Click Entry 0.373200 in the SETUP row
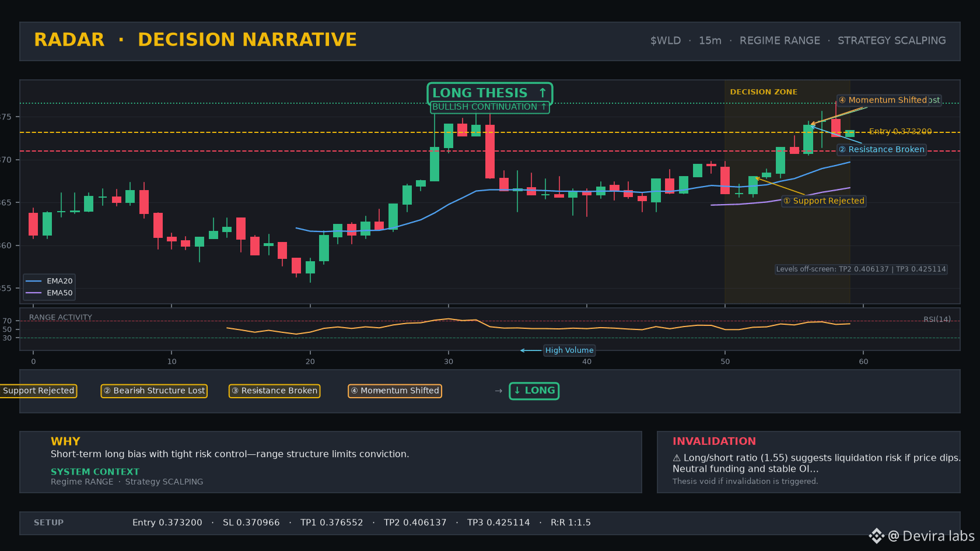The height and width of the screenshot is (551, 980). pos(167,523)
